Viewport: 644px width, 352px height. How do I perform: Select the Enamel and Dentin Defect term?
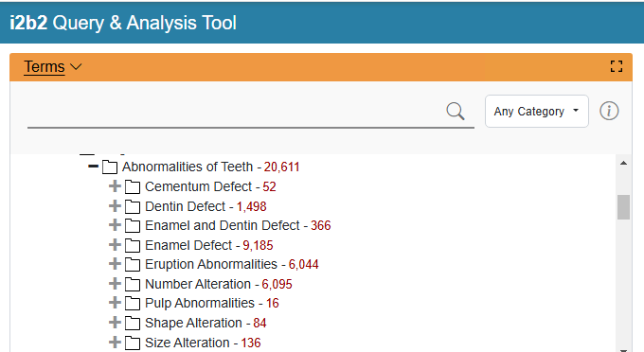(223, 225)
